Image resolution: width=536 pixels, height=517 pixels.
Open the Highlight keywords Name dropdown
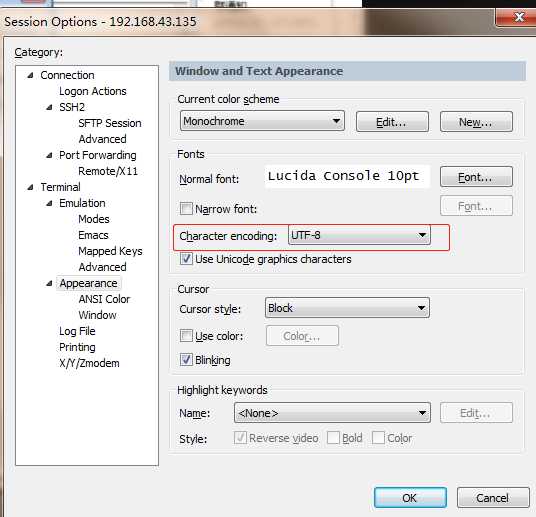tap(332, 413)
